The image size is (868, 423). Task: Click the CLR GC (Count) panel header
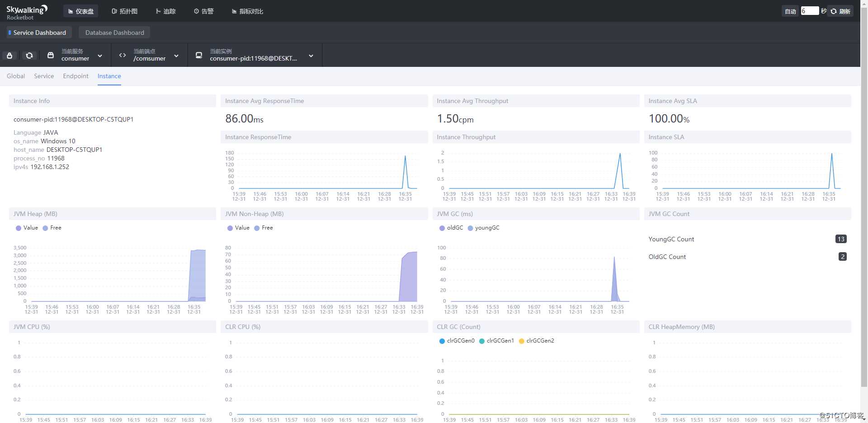coord(536,327)
